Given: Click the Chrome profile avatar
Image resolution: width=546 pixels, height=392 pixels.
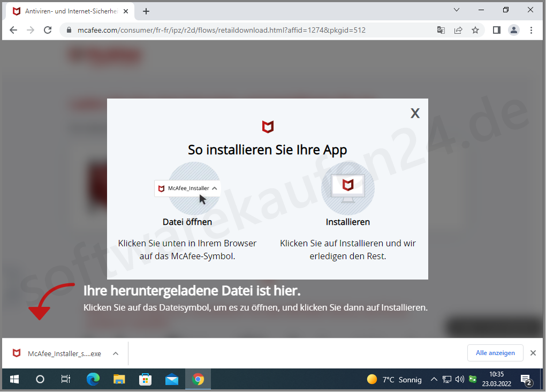Looking at the screenshot, I should click(x=513, y=30).
